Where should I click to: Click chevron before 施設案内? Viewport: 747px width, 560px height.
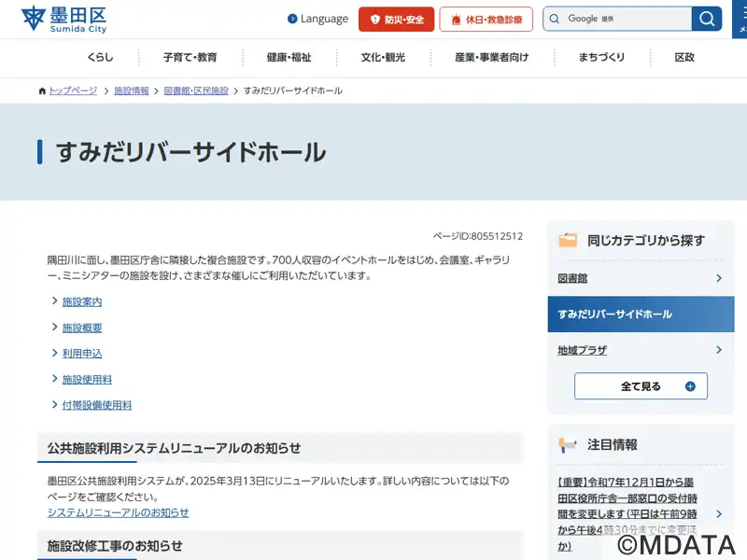tap(55, 301)
